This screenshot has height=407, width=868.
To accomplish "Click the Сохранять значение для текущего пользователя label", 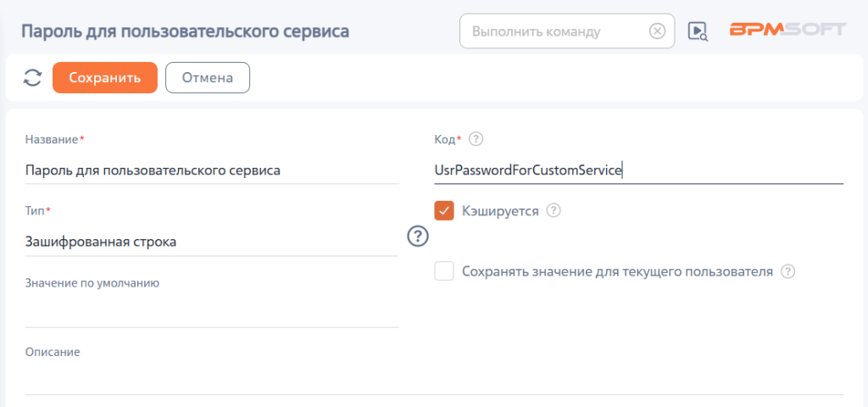I will pos(617,271).
